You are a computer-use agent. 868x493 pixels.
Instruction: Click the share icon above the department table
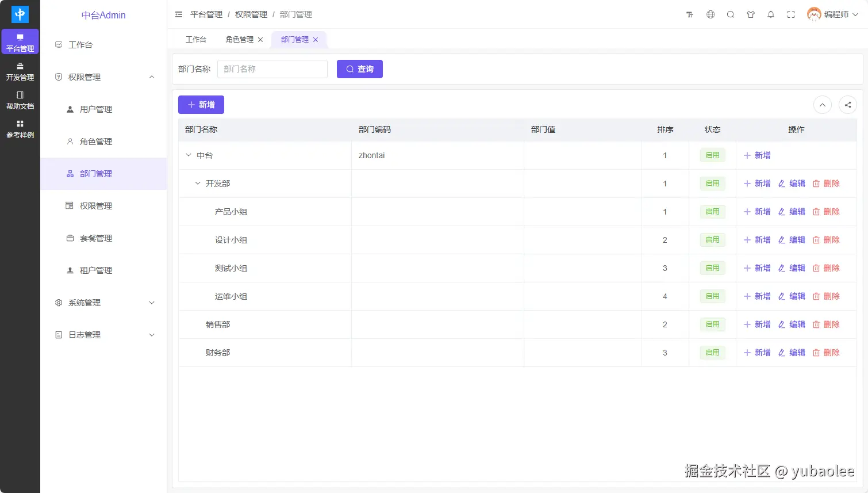click(848, 105)
